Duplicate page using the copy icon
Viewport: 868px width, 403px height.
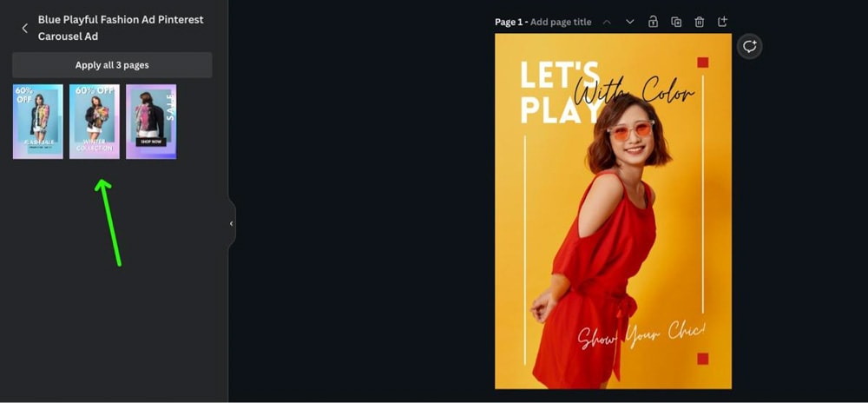tap(676, 22)
